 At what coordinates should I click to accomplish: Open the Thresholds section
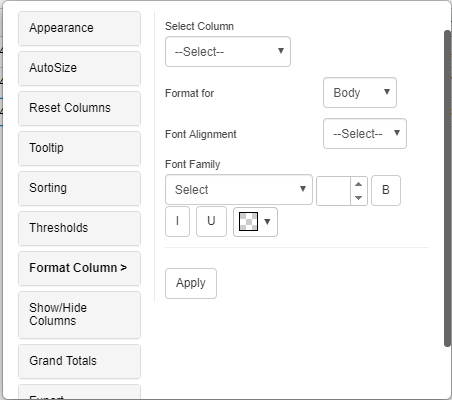pos(79,228)
